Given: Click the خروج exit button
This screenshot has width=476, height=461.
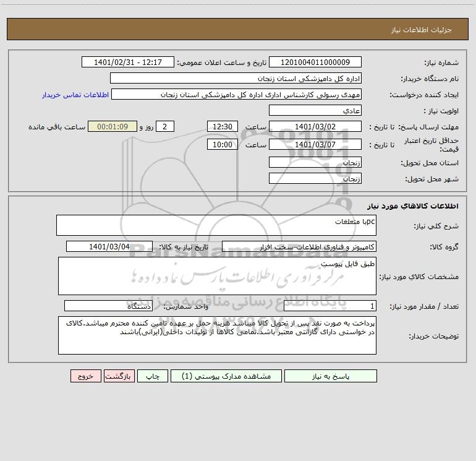Looking at the screenshot, I should pyautogui.click(x=85, y=376).
